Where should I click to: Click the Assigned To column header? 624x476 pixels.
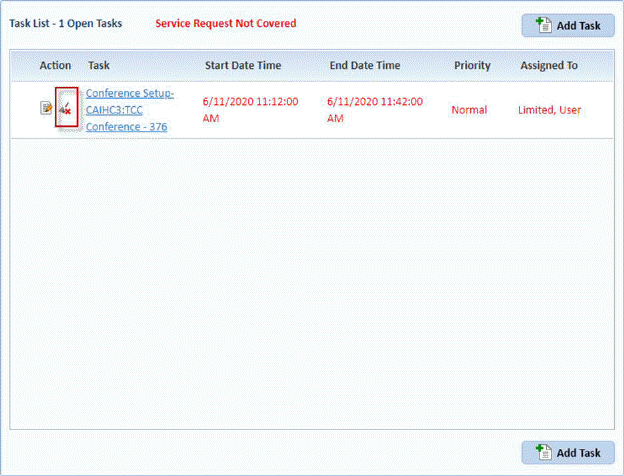tap(549, 66)
